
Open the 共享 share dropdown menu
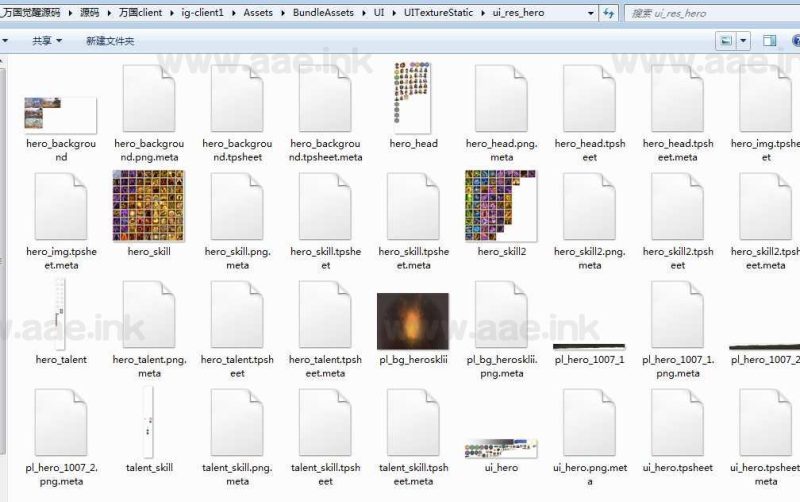[46, 41]
